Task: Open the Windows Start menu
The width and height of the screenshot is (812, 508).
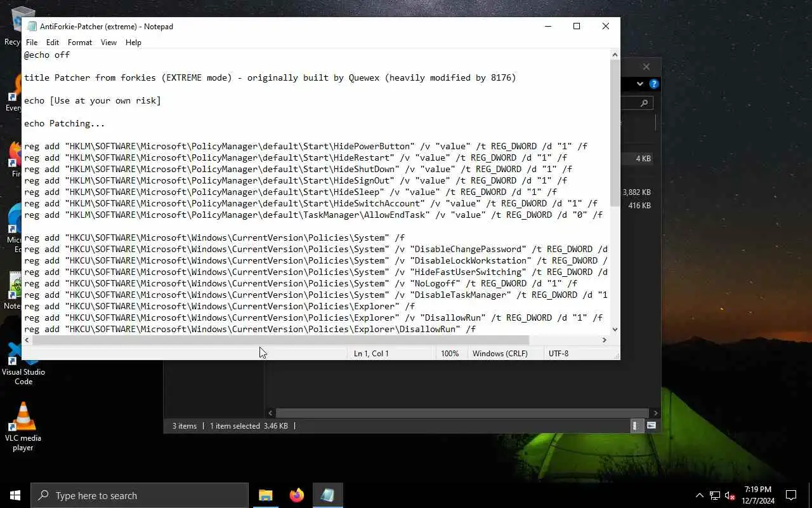Action: click(x=15, y=495)
